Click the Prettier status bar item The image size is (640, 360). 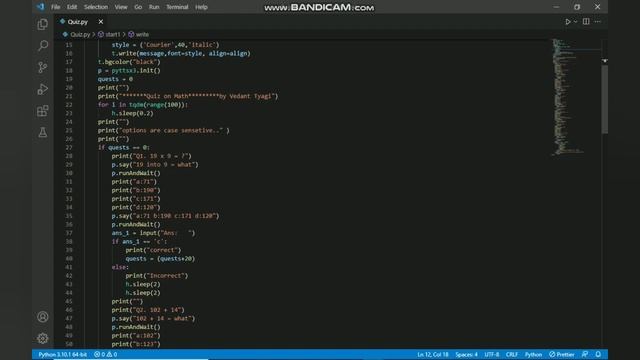(562, 354)
